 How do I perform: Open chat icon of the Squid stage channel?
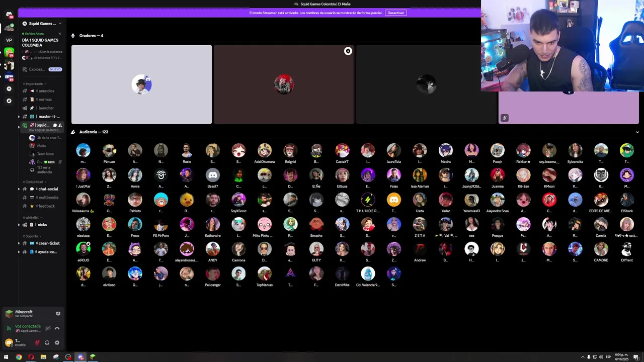click(55, 125)
